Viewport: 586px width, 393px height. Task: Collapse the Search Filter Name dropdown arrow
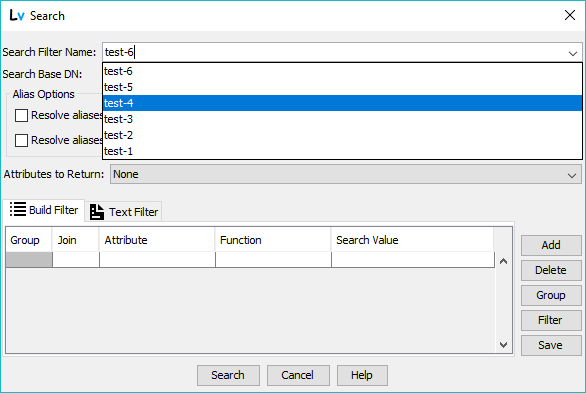click(x=573, y=53)
